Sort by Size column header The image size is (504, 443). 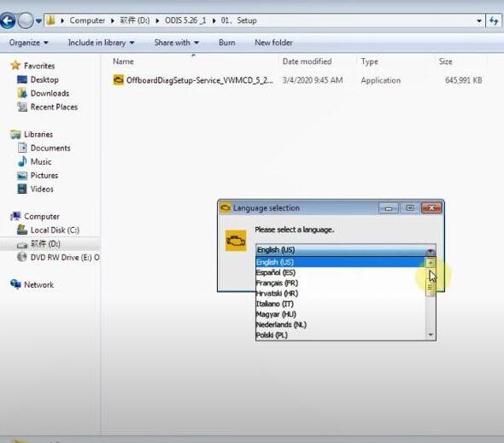[x=446, y=61]
